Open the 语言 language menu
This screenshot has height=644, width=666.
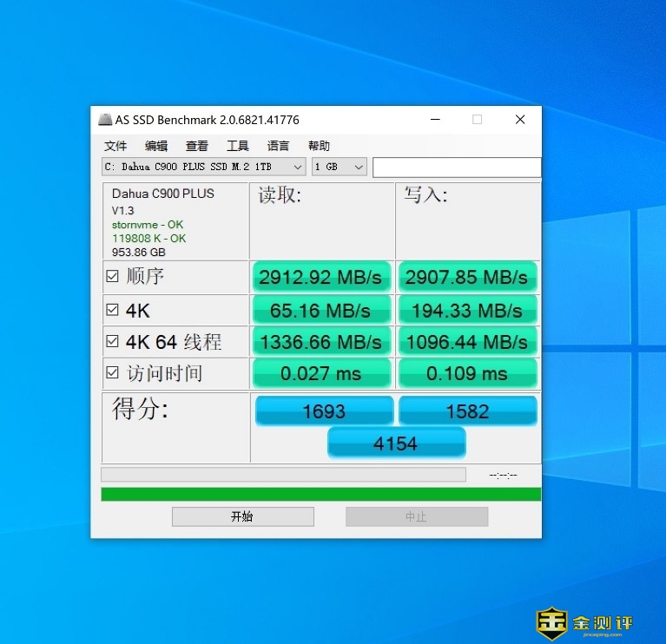pyautogui.click(x=279, y=146)
